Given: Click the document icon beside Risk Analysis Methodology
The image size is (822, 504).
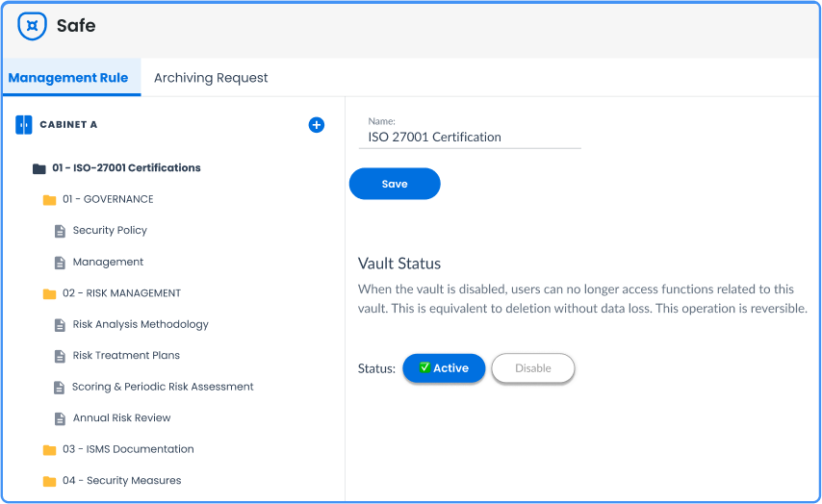Looking at the screenshot, I should coord(61,325).
